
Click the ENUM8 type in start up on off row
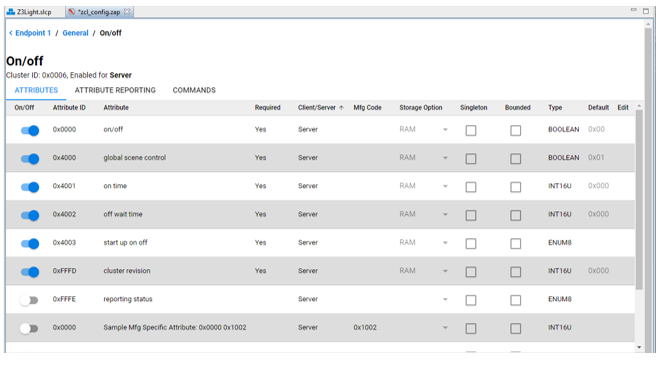click(559, 243)
